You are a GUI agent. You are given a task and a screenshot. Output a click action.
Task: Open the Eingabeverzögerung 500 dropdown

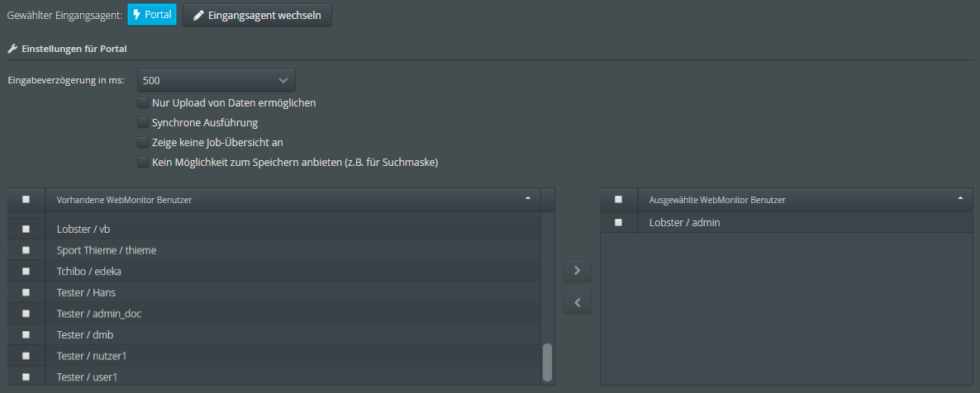coord(216,81)
